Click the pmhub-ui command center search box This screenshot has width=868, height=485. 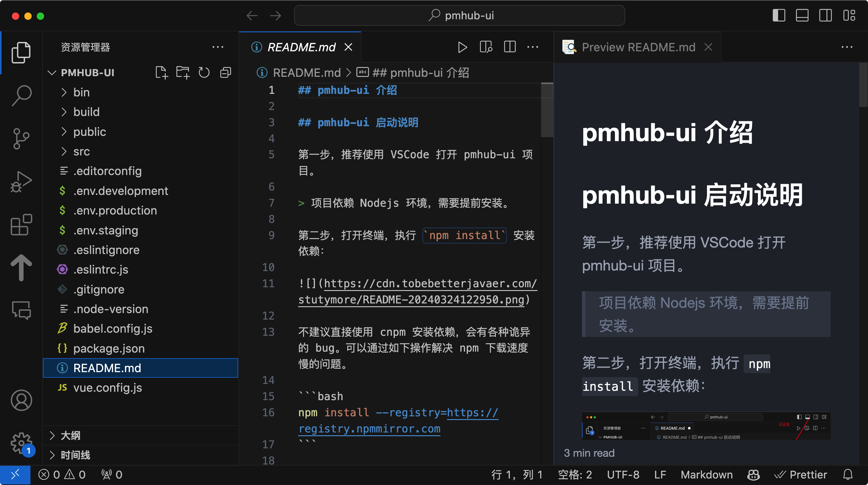tap(459, 16)
